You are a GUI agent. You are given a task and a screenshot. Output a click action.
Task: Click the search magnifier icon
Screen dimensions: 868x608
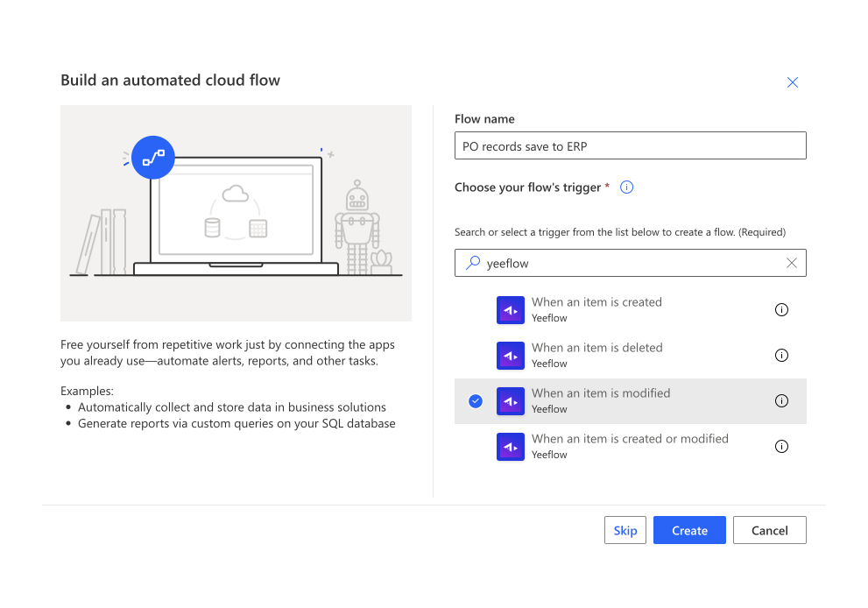pyautogui.click(x=473, y=263)
